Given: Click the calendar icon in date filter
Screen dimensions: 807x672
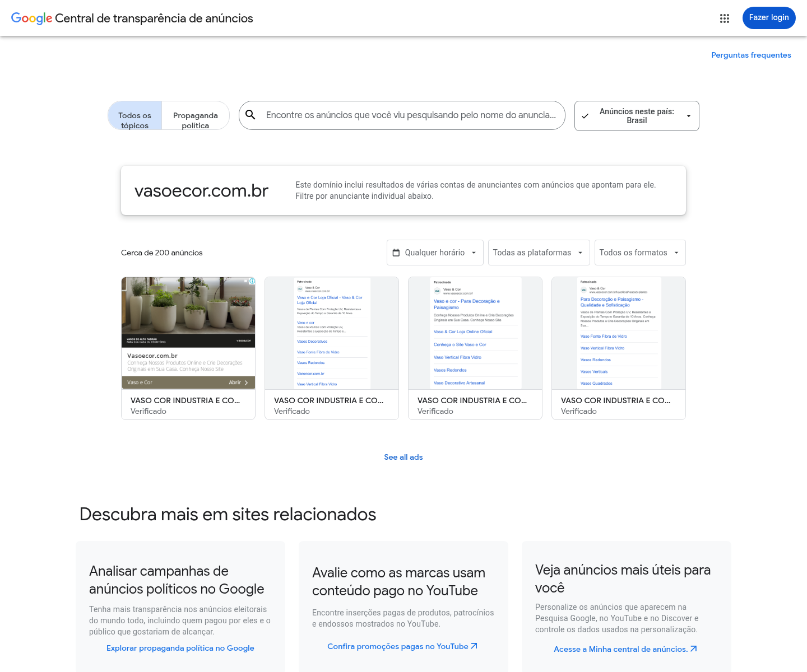Looking at the screenshot, I should pyautogui.click(x=396, y=253).
